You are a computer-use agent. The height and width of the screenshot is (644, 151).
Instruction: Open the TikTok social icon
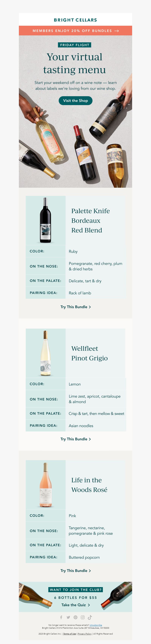click(90, 617)
